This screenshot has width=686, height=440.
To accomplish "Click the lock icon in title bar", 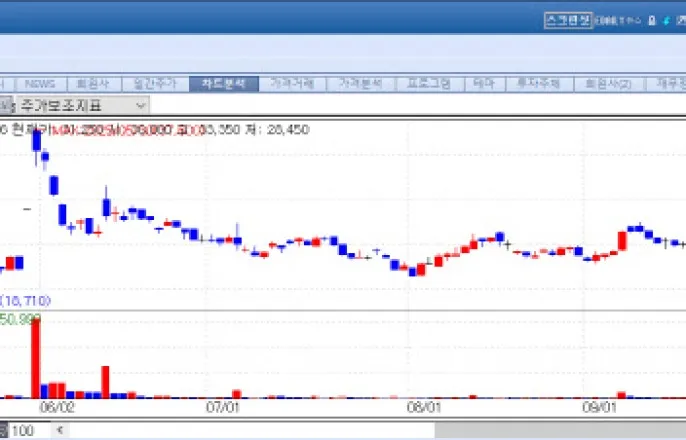I will tap(651, 21).
